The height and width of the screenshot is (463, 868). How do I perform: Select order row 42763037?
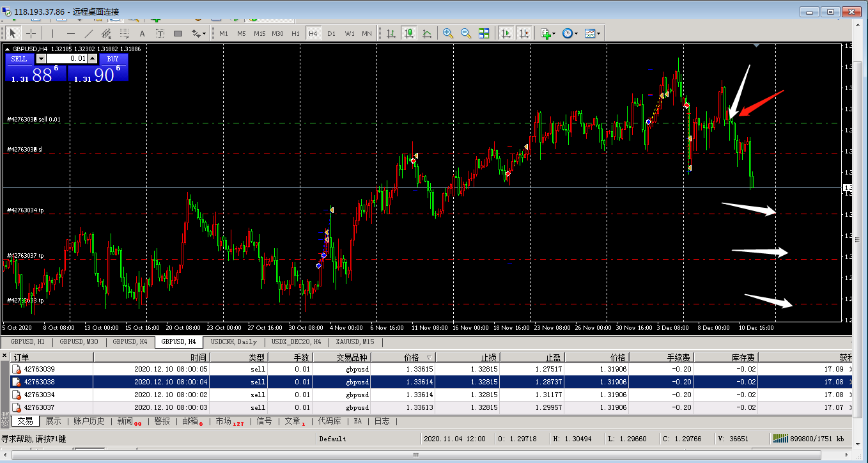[431, 407]
